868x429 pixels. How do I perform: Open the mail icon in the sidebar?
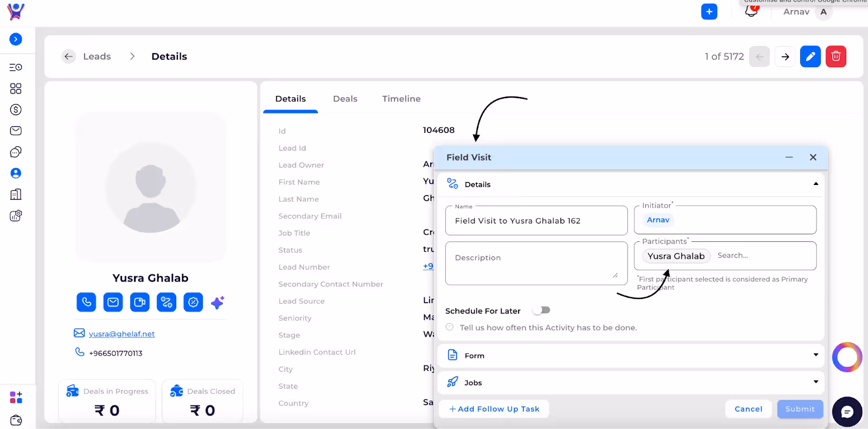click(x=16, y=131)
